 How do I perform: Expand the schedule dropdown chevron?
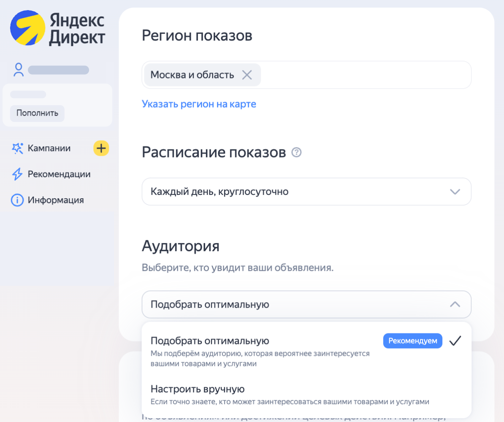click(x=455, y=192)
